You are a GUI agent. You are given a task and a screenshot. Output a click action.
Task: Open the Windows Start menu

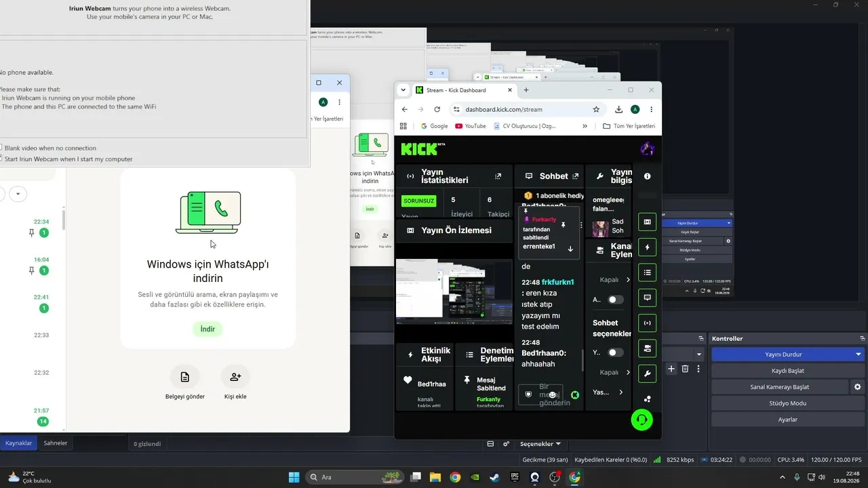click(x=294, y=477)
